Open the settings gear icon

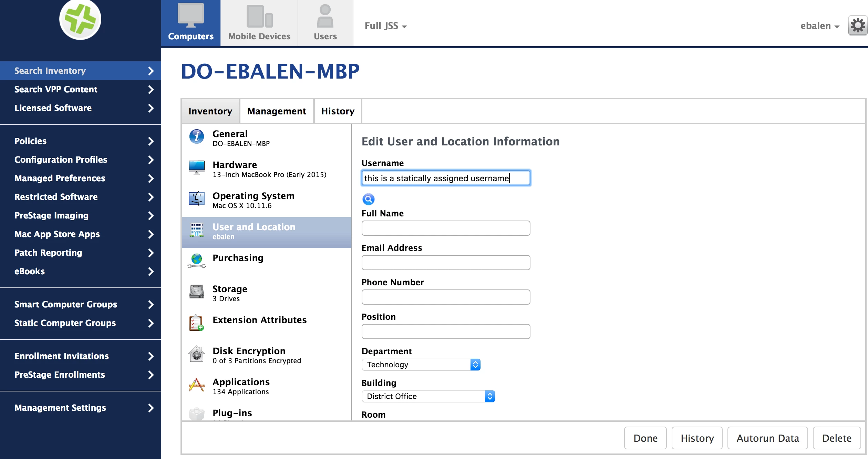[858, 25]
